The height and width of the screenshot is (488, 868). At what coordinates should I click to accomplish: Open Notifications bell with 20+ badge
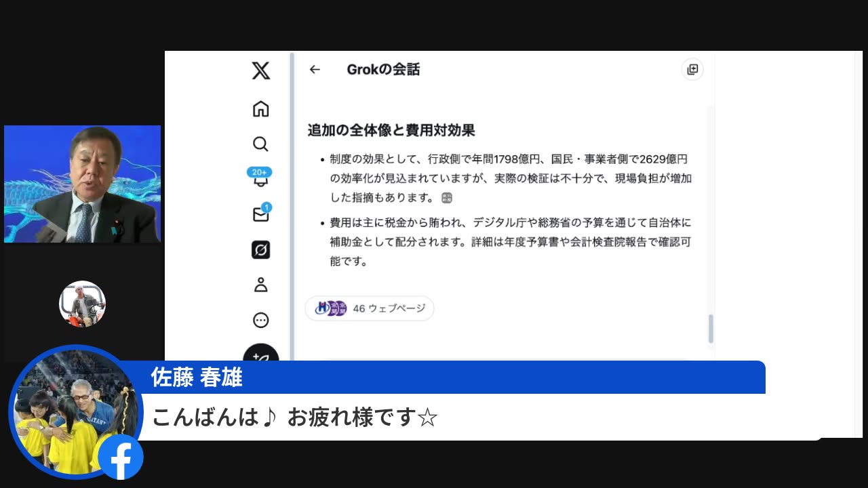click(260, 178)
